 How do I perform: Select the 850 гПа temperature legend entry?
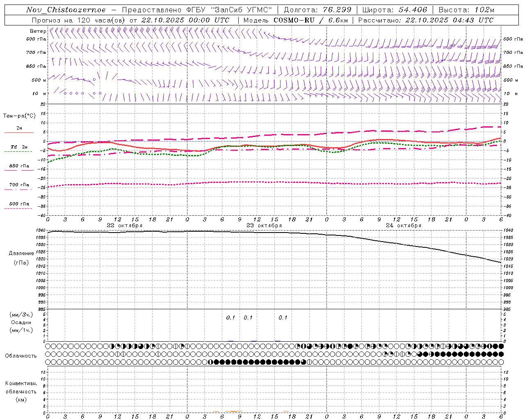coord(19,166)
